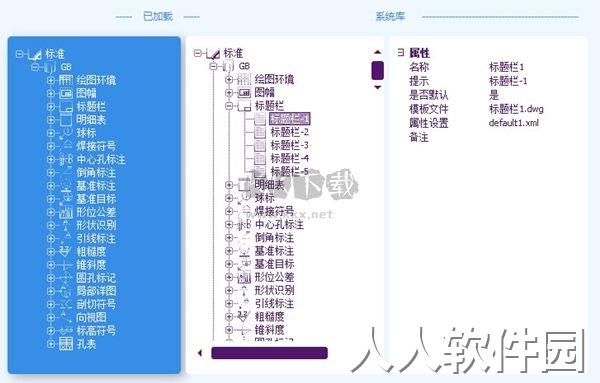Select 基准目标 label in system library tree

274,264
